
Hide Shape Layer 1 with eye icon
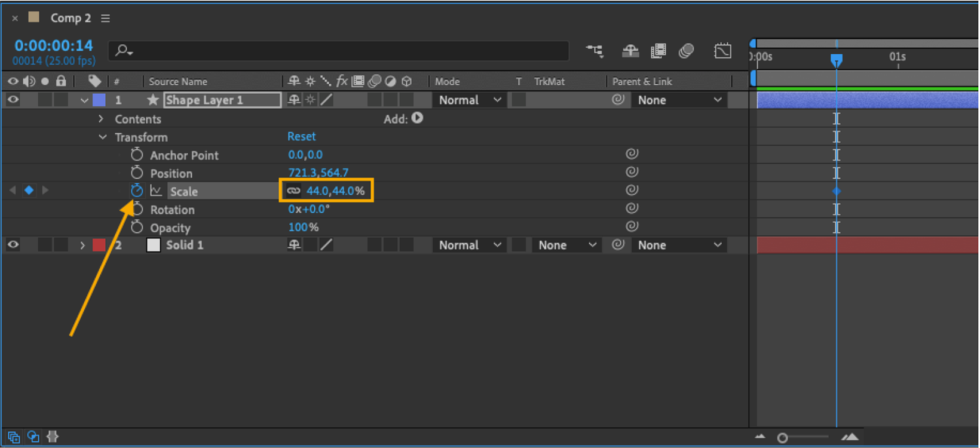click(13, 100)
